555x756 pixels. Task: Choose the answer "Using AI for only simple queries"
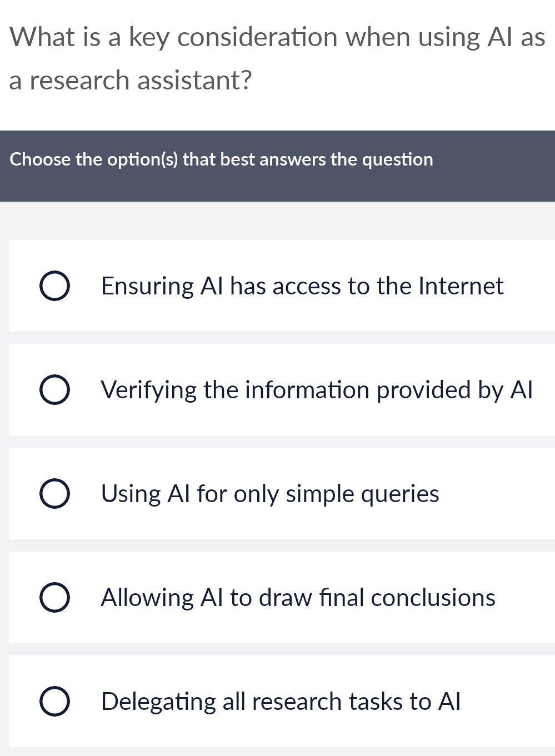coord(269,493)
